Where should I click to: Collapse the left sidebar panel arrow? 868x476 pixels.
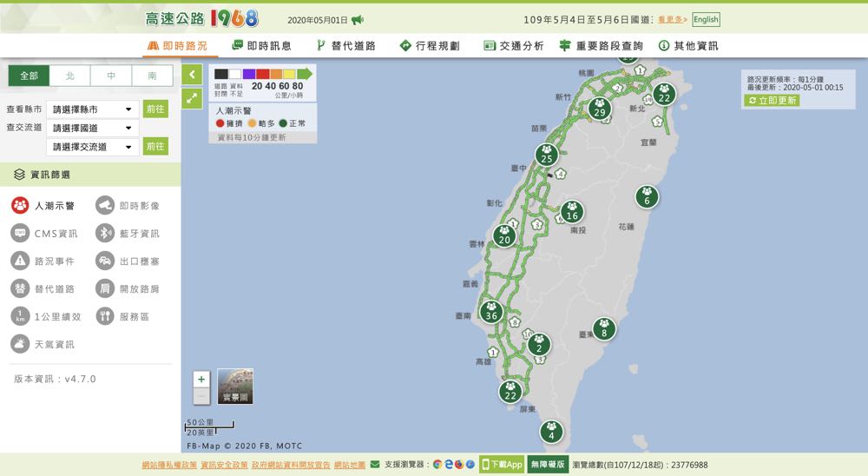tap(192, 76)
